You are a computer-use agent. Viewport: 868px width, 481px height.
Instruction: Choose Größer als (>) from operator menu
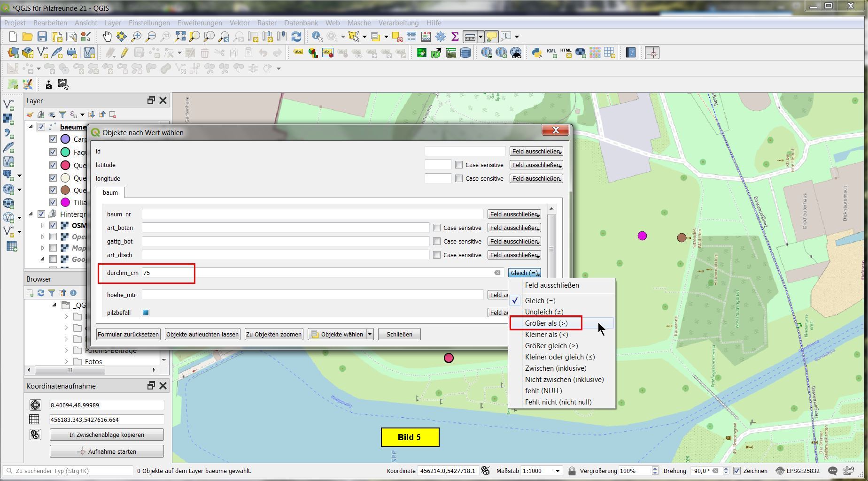[x=546, y=323]
